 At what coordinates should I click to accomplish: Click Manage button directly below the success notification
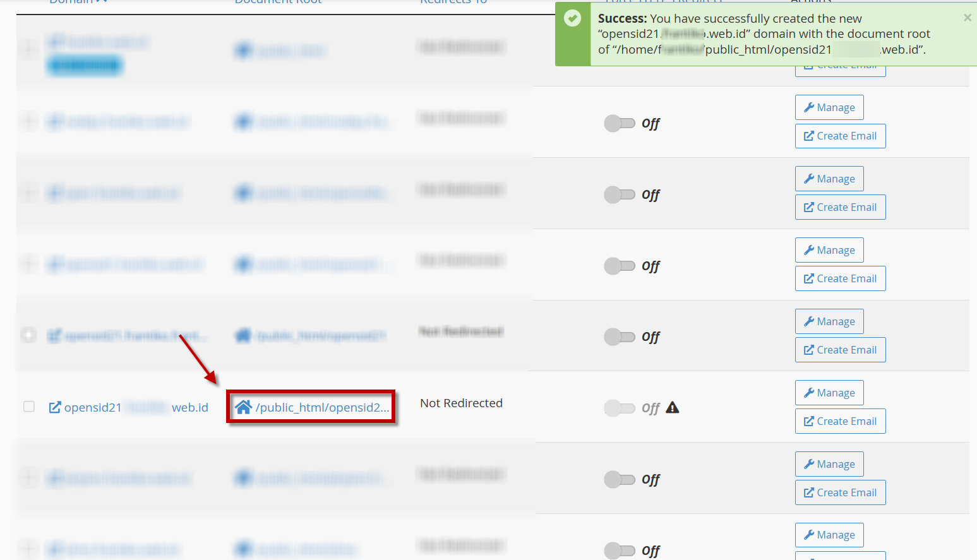coord(829,107)
